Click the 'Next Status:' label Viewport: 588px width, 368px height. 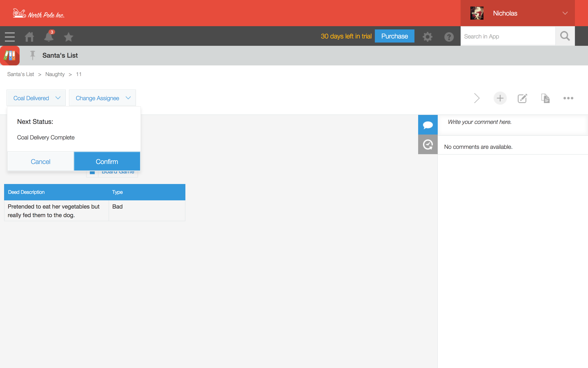[35, 121]
